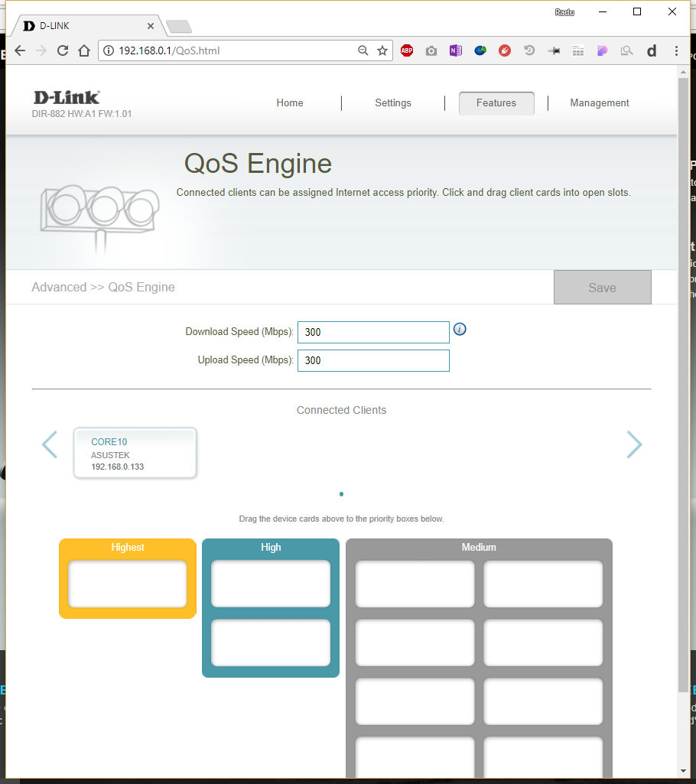Screen dimensions: 696x784
Task: Click the D-Link logo
Action: (67, 97)
